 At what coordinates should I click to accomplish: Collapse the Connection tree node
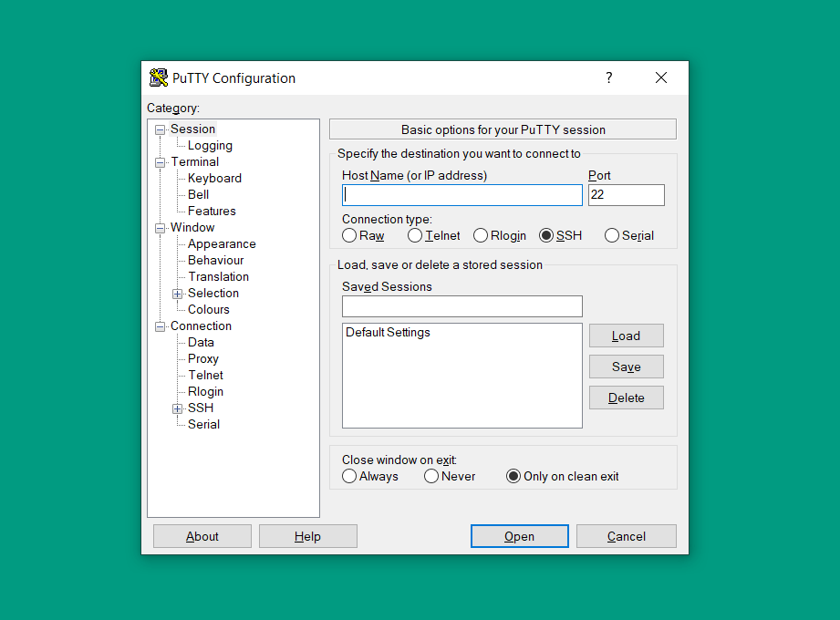160,326
